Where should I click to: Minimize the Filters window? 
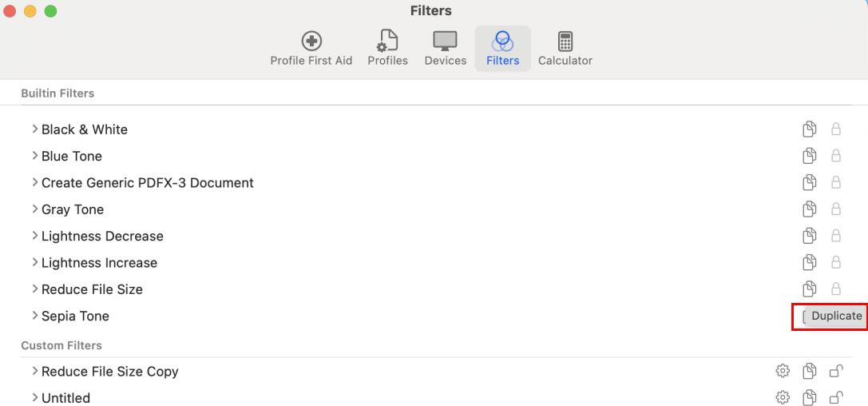(30, 10)
